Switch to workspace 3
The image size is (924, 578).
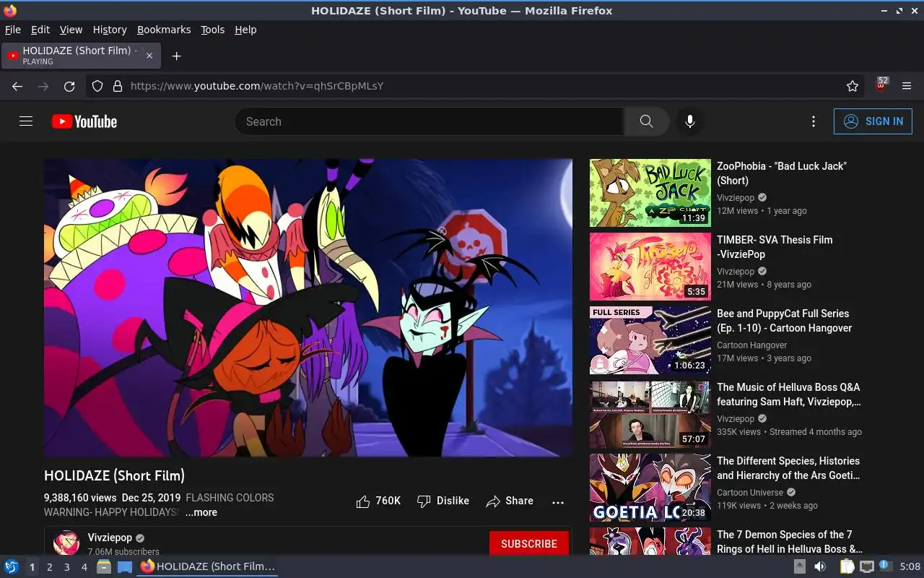tap(66, 567)
